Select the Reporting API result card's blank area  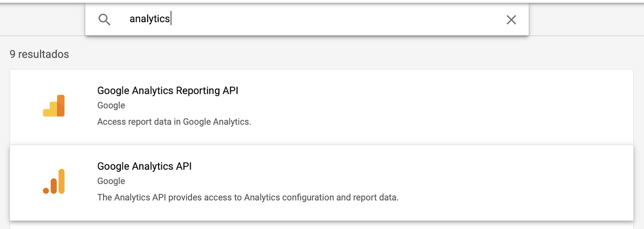point(443,107)
